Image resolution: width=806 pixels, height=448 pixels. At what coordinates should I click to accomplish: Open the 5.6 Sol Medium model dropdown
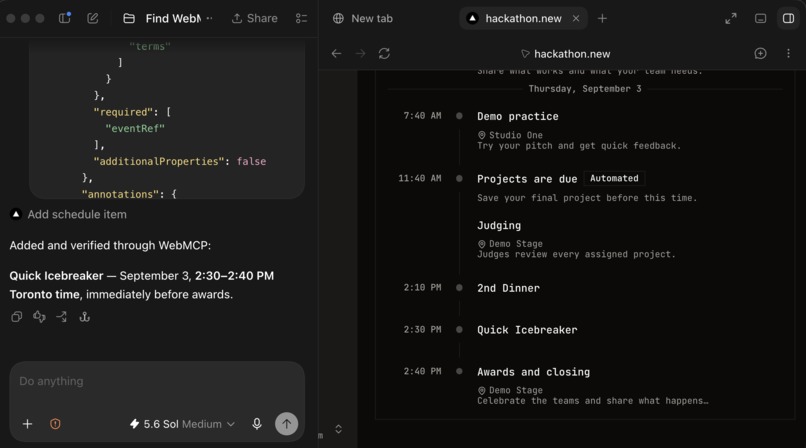182,424
